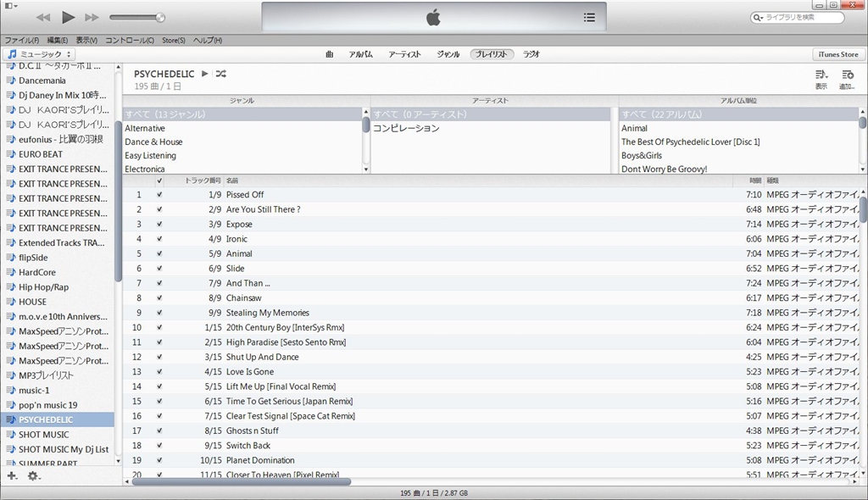Toggle the checkbox for Slide
The image size is (868, 500).
pos(159,269)
